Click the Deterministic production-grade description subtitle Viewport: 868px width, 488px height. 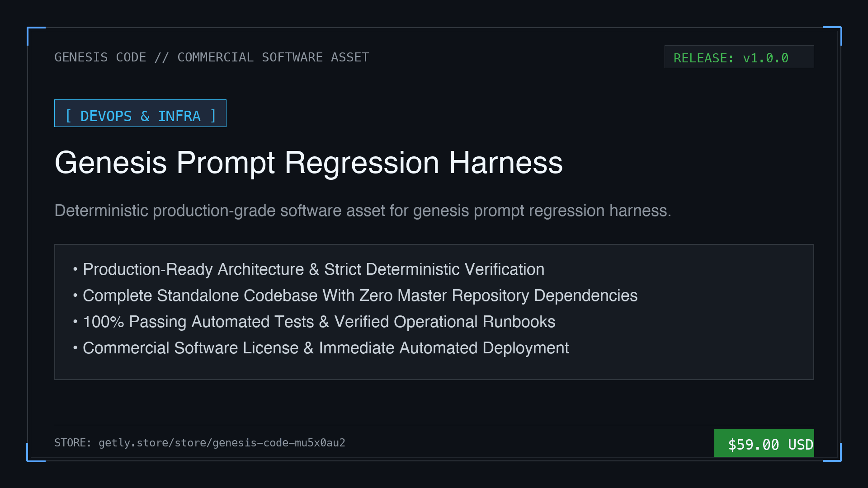tap(363, 211)
